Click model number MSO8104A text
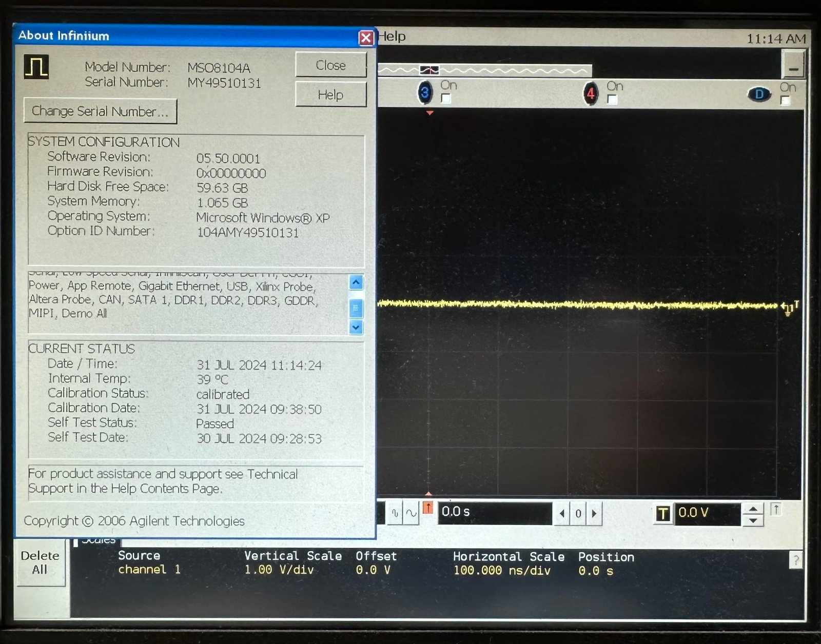Viewport: 821px width, 644px height. tap(219, 68)
